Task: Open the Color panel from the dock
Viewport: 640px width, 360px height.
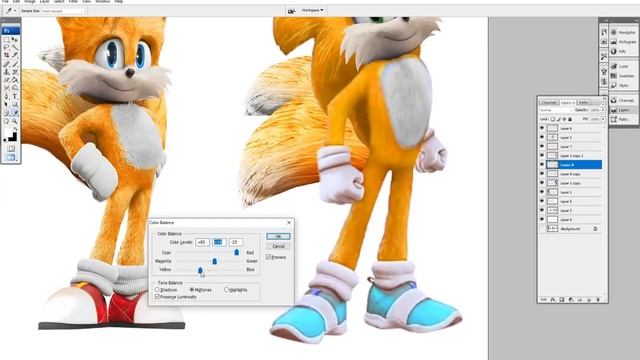Action: [x=623, y=66]
